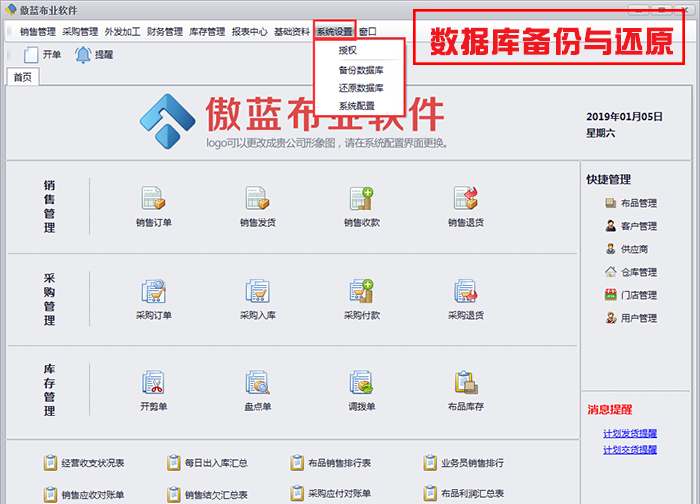Image resolution: width=700 pixels, height=504 pixels.
Task: Open the 销售发货 sales delivery icon
Action: (x=257, y=199)
